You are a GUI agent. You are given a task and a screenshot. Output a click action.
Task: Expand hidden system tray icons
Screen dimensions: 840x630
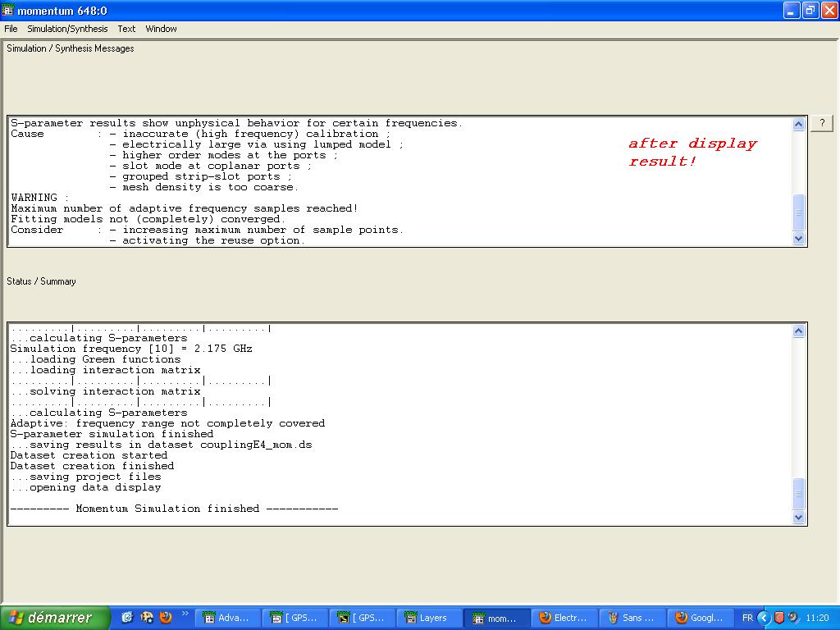764,618
